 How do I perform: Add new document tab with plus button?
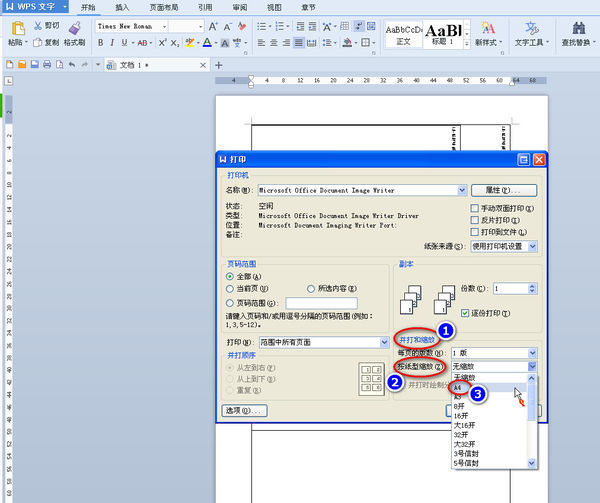click(x=218, y=65)
